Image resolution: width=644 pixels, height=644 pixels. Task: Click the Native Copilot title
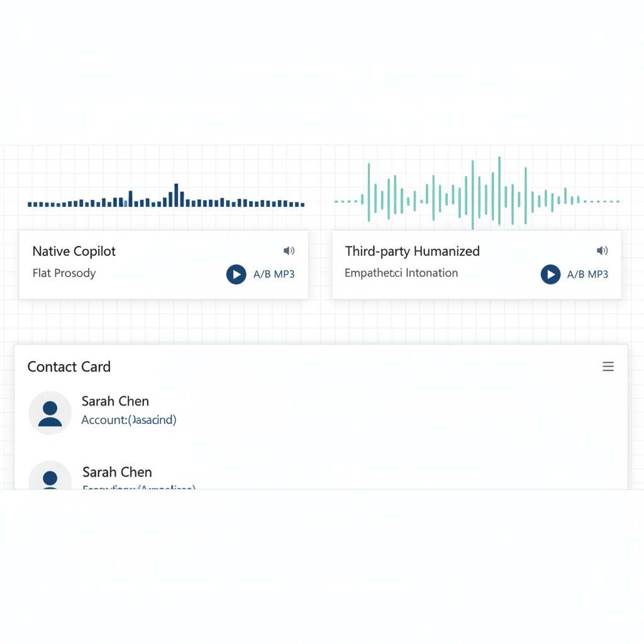(x=74, y=252)
